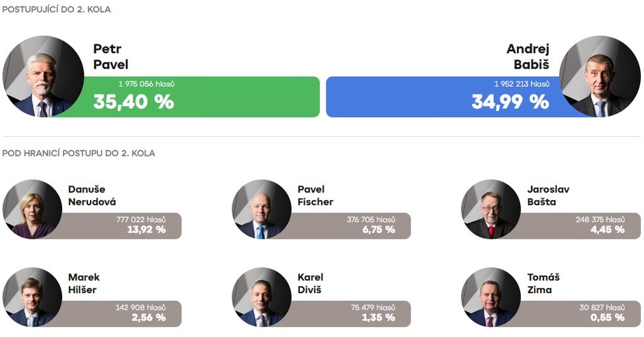The width and height of the screenshot is (644, 337).
Task: Select the 13,92 % grey result bar
Action: tap(126, 226)
